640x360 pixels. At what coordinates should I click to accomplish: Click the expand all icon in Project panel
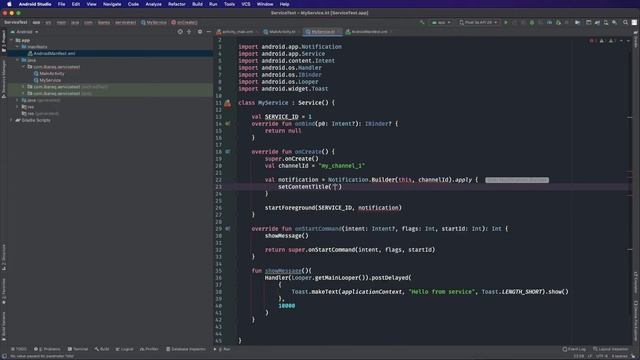tap(189, 31)
